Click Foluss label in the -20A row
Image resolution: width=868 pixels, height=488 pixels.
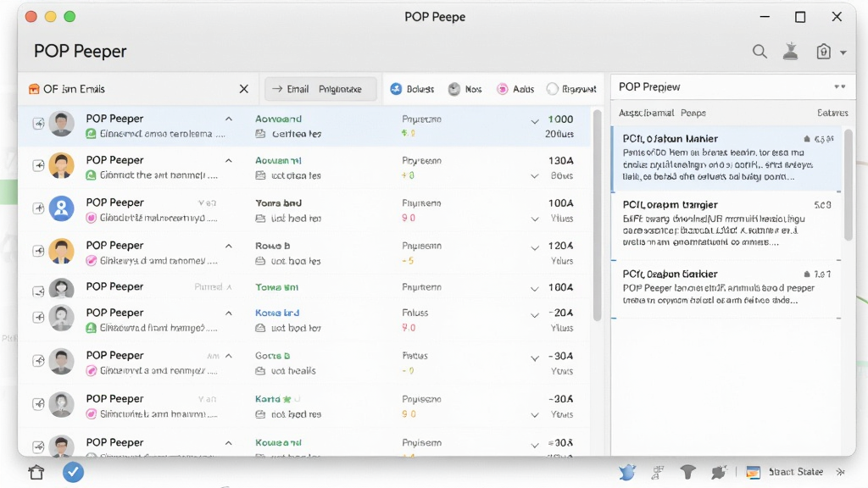click(x=415, y=313)
